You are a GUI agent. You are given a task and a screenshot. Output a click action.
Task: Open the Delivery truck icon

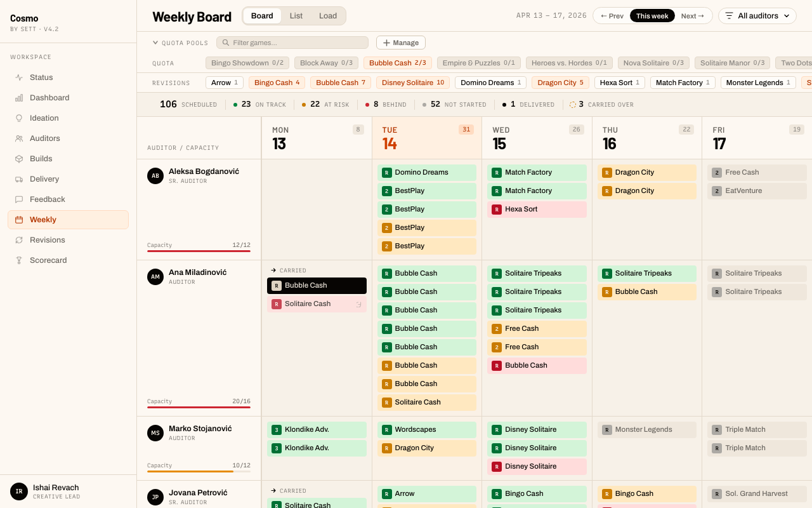click(x=19, y=179)
